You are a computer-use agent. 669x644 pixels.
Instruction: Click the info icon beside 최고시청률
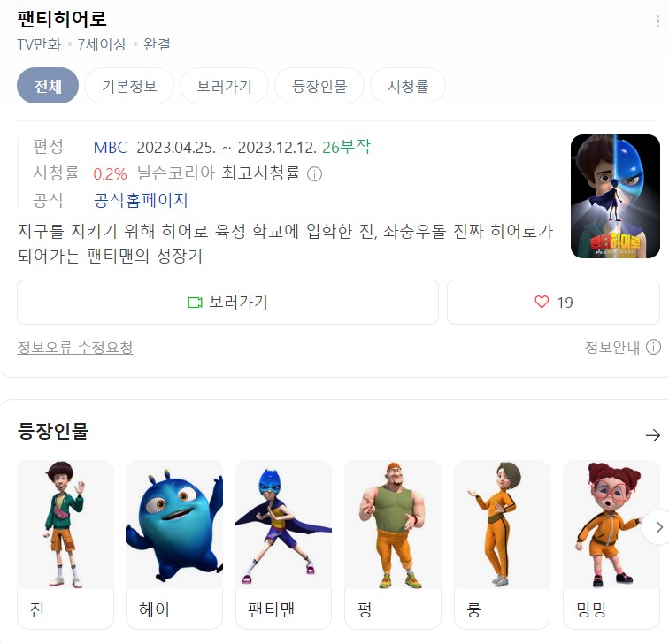(x=315, y=174)
